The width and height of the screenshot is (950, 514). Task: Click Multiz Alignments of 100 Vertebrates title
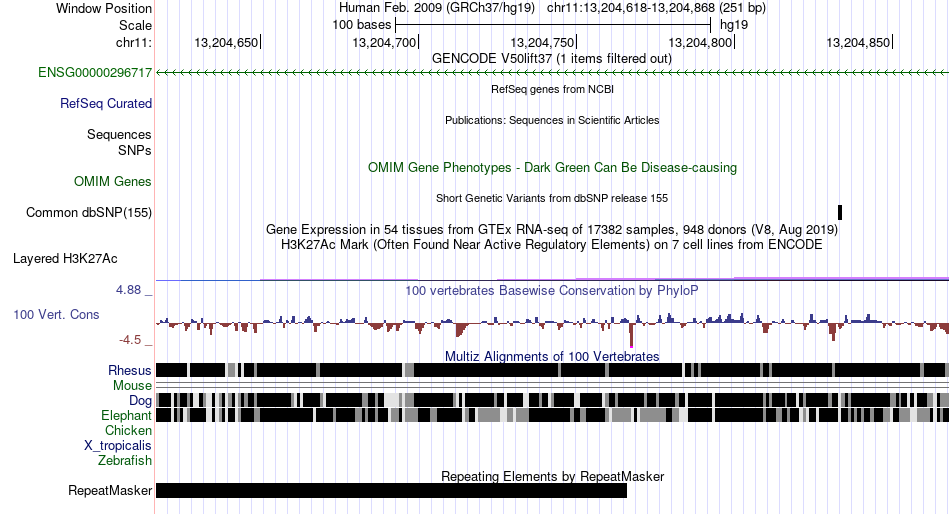point(552,356)
